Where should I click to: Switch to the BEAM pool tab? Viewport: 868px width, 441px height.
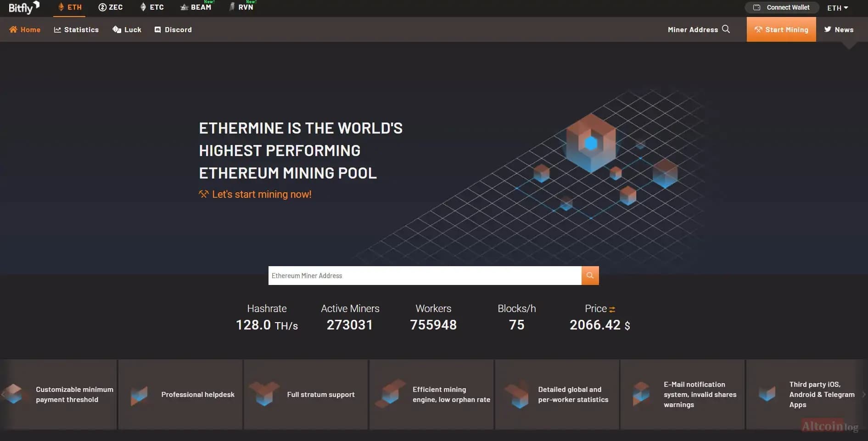[x=196, y=7]
